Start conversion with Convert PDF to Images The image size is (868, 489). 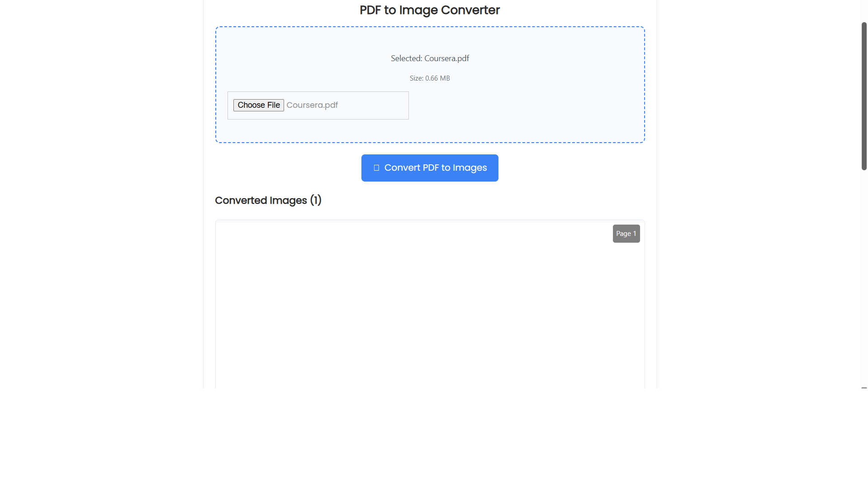430,168
